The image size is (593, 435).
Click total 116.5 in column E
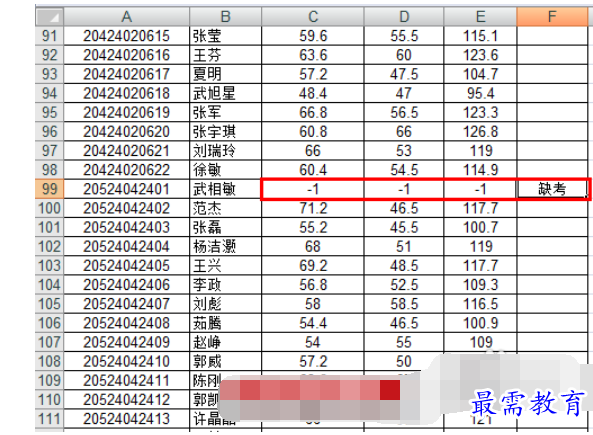[x=480, y=304]
